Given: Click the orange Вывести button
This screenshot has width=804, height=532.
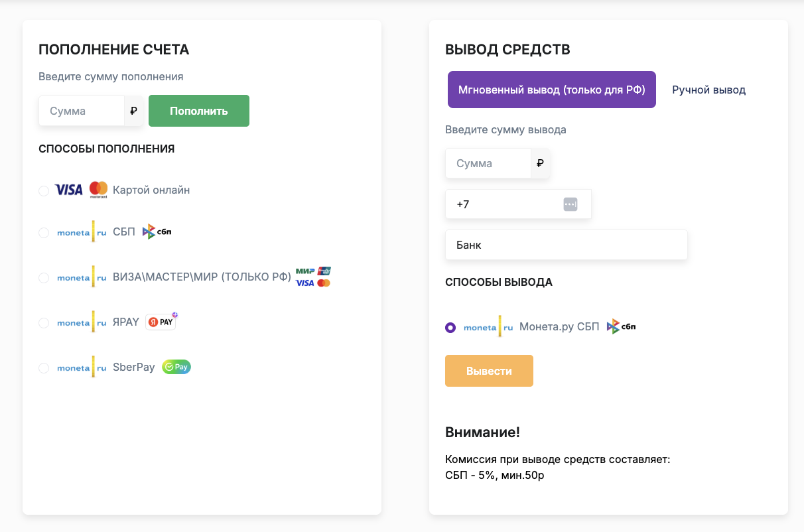Looking at the screenshot, I should 489,370.
